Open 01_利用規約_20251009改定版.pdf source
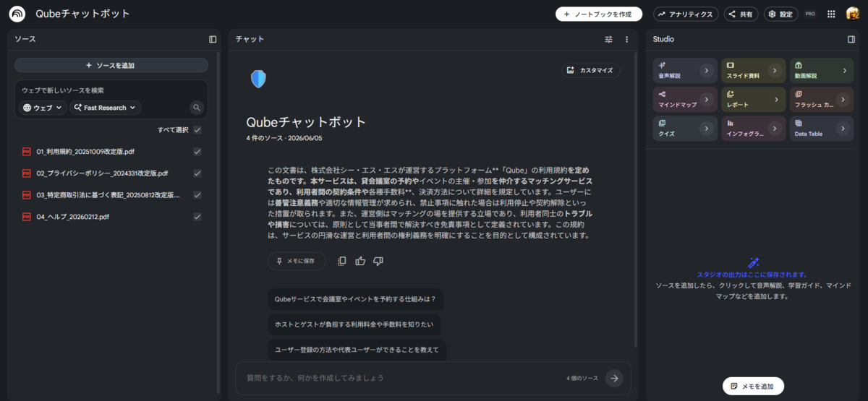Screen dimensions: 868x401 (85, 152)
